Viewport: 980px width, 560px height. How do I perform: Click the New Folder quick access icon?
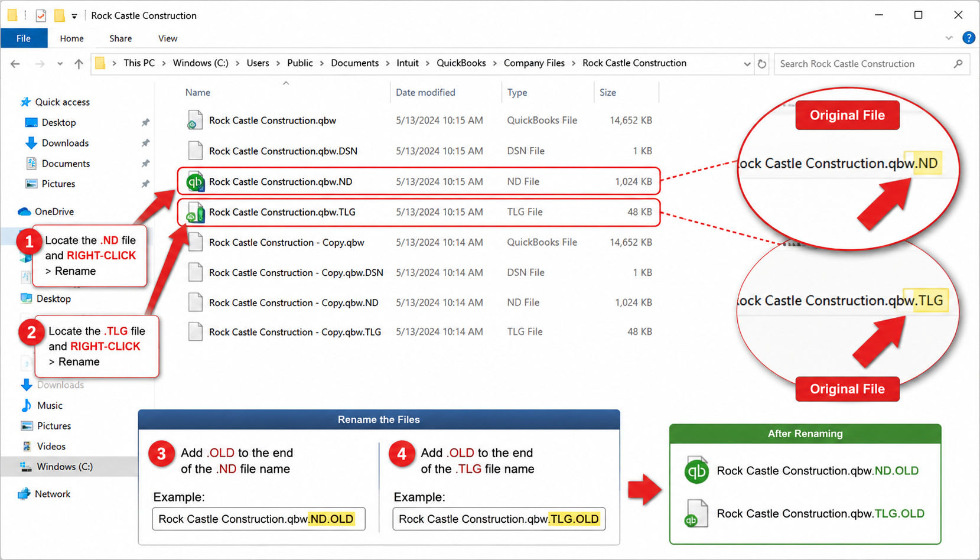coord(59,15)
